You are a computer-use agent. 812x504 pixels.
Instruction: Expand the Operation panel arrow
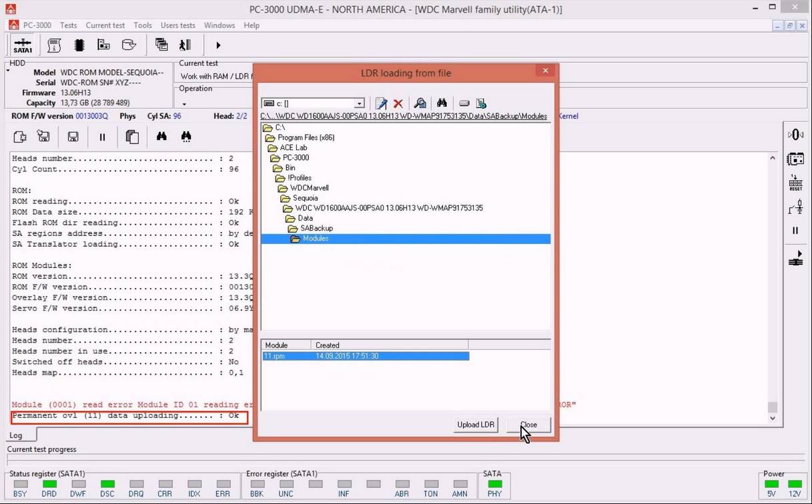coord(184,104)
